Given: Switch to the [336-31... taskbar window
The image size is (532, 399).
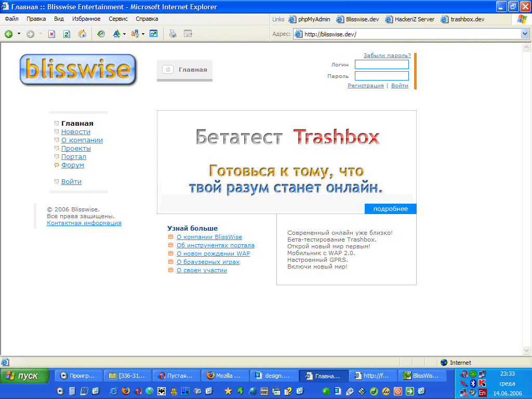Looking at the screenshot, I should 127,376.
